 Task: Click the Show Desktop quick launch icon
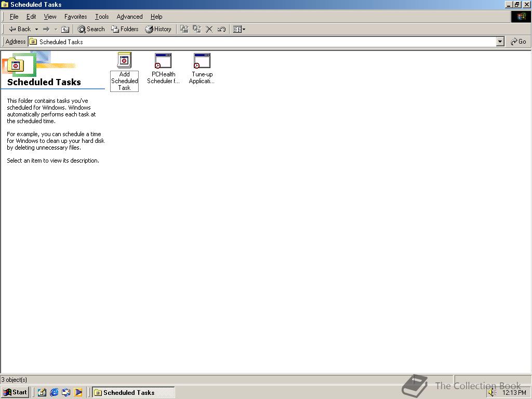[x=42, y=393]
